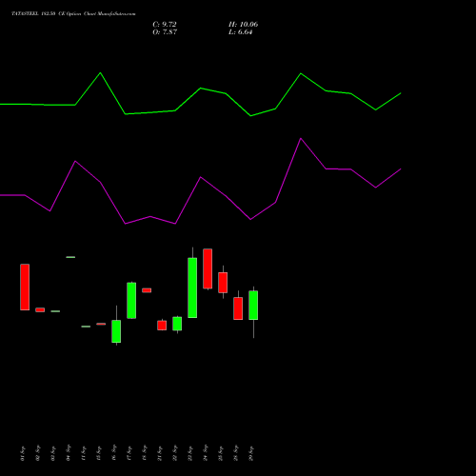Click the highest peak of the magenta line

coord(301,139)
